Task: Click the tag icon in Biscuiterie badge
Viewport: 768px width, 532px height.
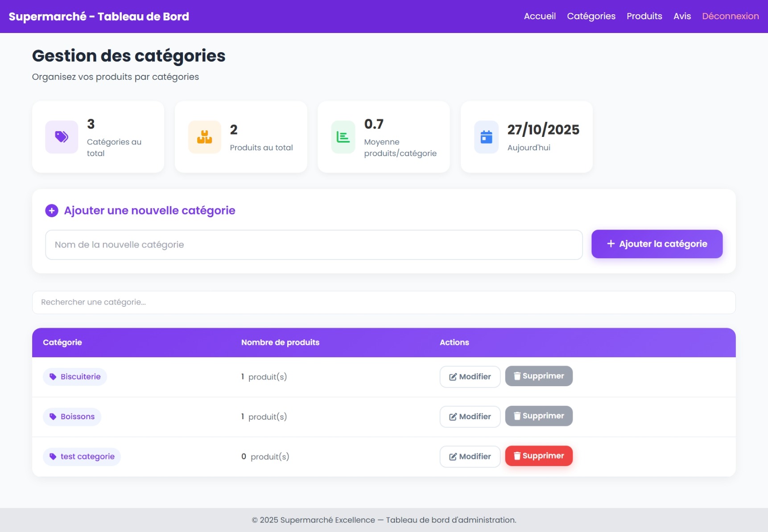Action: tap(53, 377)
